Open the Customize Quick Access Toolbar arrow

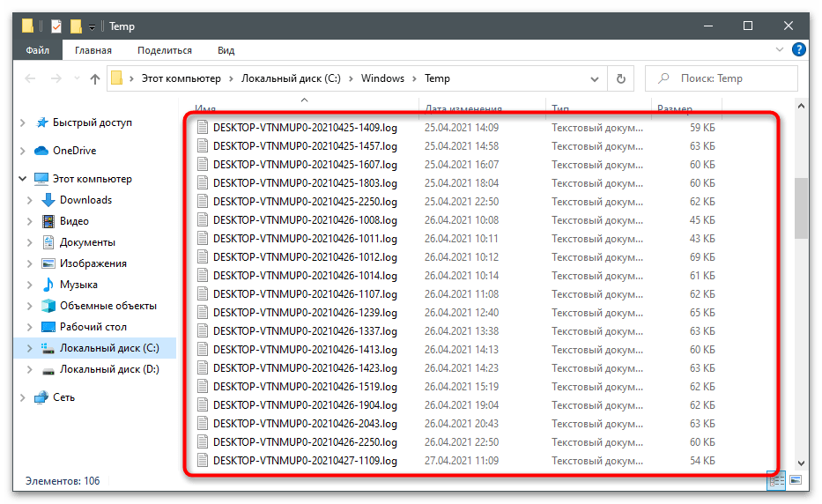click(92, 26)
